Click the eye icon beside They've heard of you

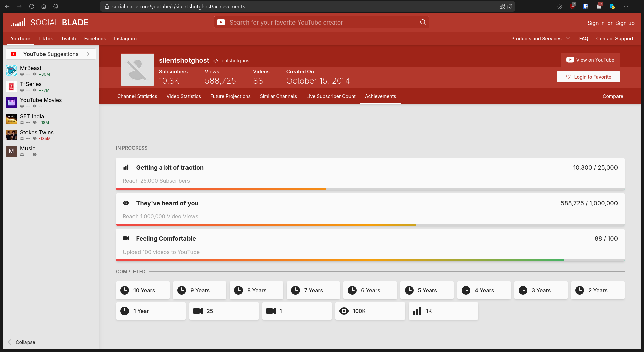pyautogui.click(x=126, y=203)
